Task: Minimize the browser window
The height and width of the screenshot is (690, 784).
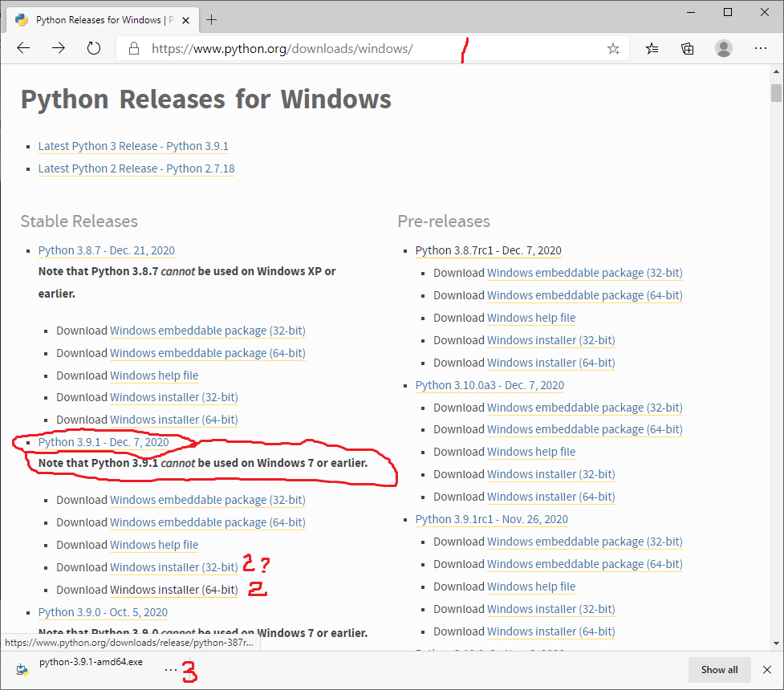Action: (x=691, y=13)
